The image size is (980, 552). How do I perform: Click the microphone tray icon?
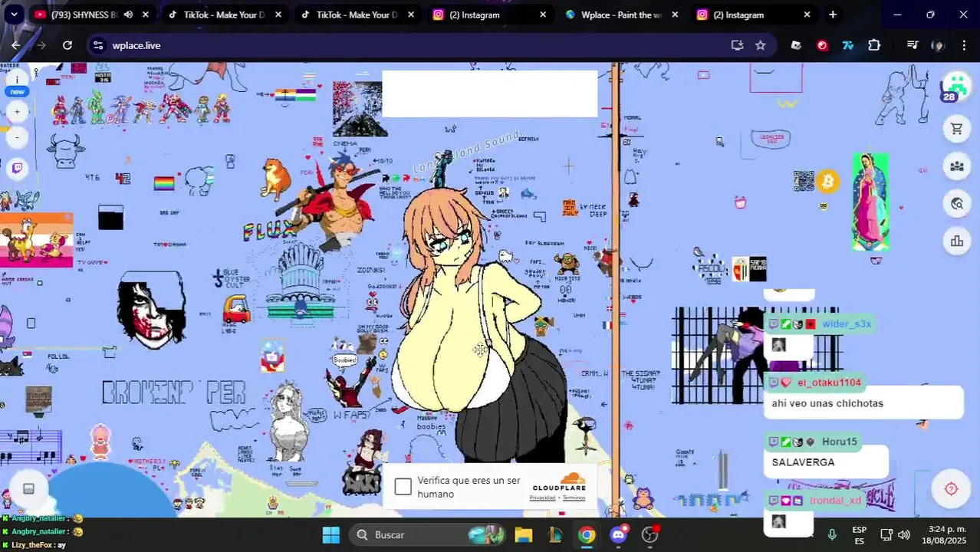point(832,535)
